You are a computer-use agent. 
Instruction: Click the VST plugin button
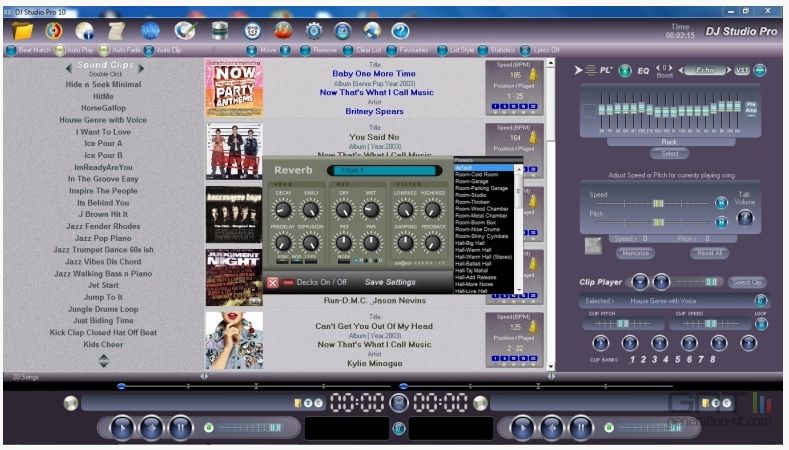pyautogui.click(x=742, y=70)
